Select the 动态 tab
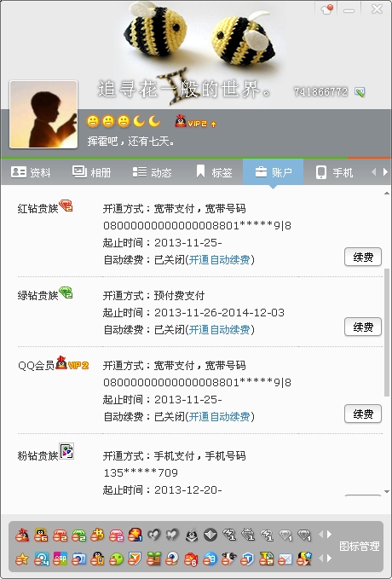This screenshot has height=579, width=392. tap(152, 172)
